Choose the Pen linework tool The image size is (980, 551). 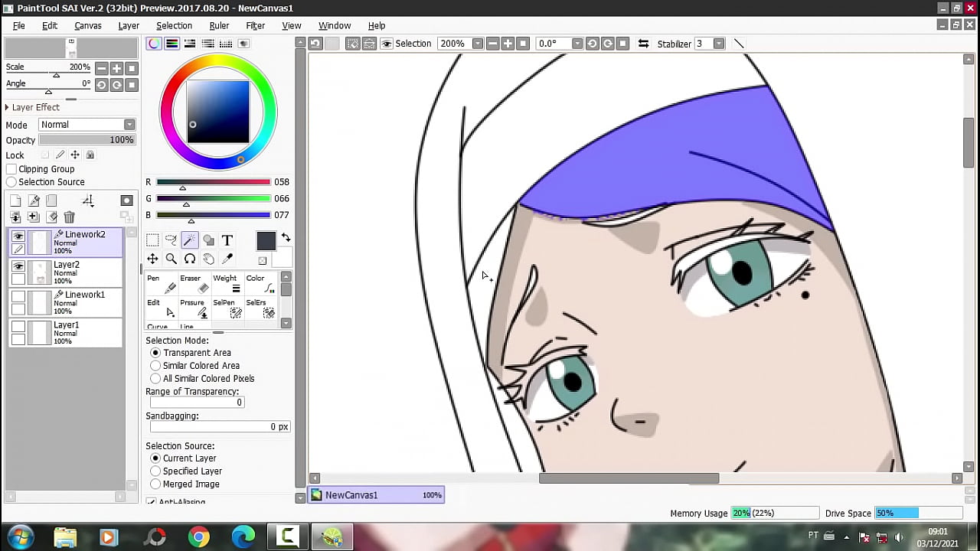162,284
